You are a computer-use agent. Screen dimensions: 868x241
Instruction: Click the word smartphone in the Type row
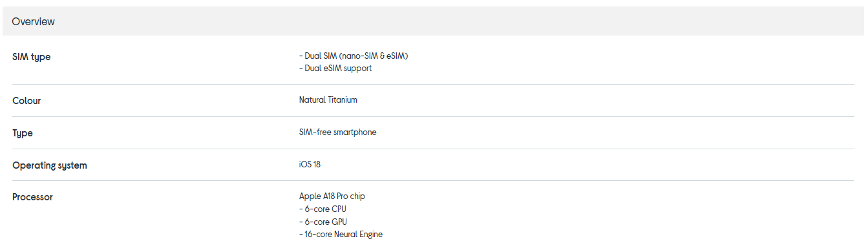coord(355,132)
